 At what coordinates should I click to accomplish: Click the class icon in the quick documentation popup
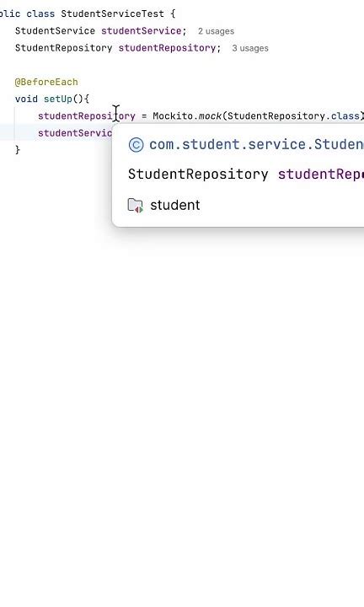tap(136, 145)
